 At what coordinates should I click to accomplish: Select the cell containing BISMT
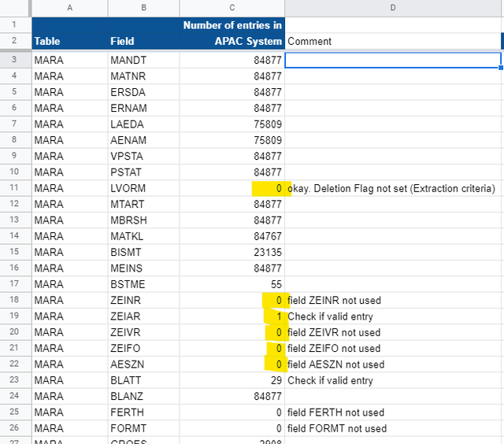143,253
